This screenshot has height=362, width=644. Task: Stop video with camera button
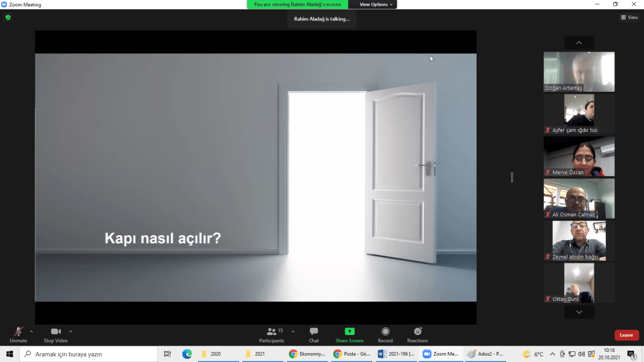tap(55, 332)
